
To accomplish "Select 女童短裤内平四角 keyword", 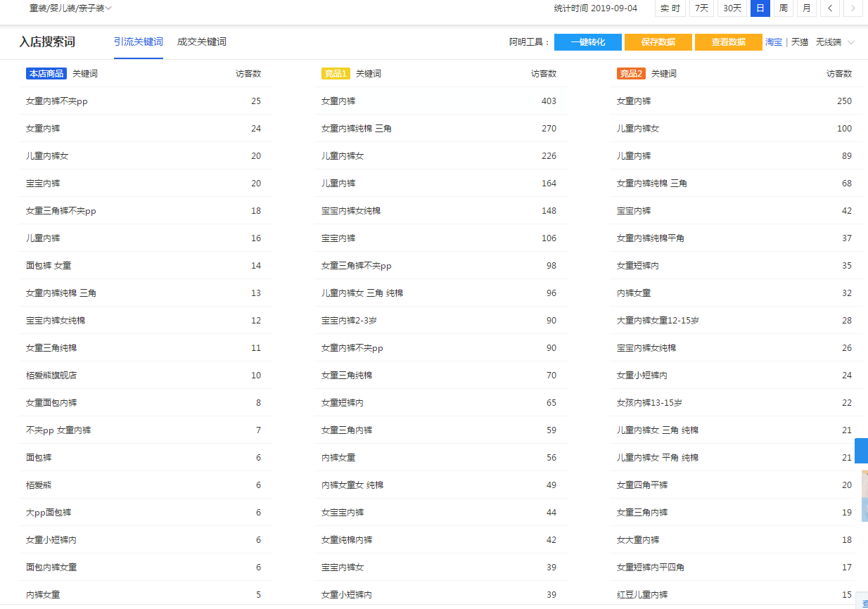I will click(x=651, y=568).
